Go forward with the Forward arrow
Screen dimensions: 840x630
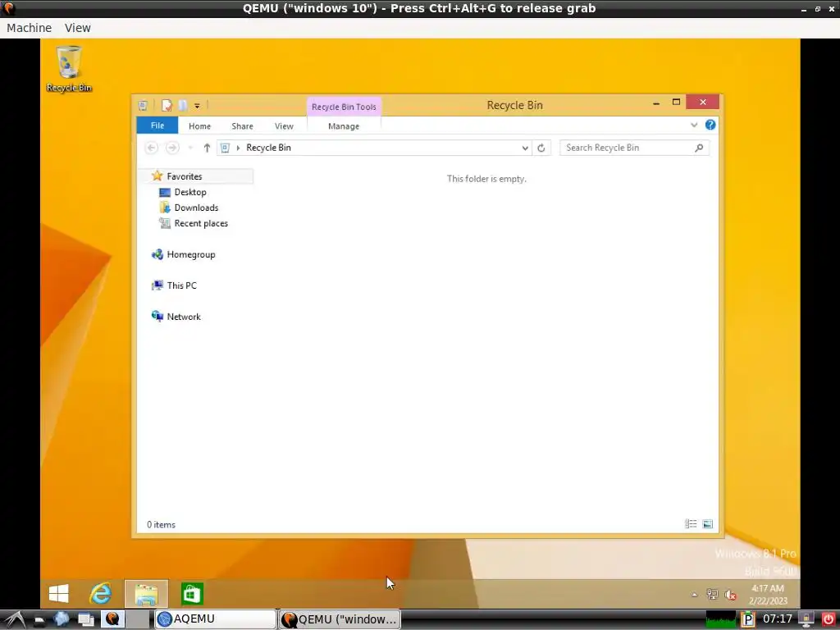pos(172,148)
